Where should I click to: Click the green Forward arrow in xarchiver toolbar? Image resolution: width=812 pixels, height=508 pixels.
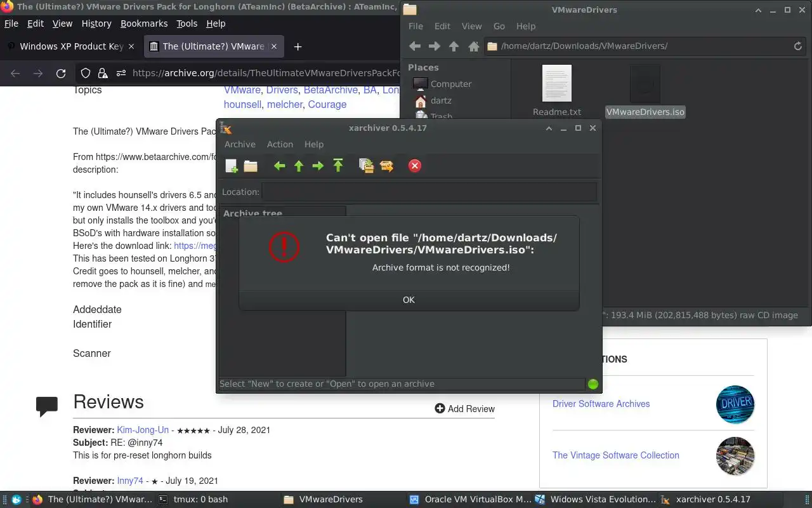318,166
